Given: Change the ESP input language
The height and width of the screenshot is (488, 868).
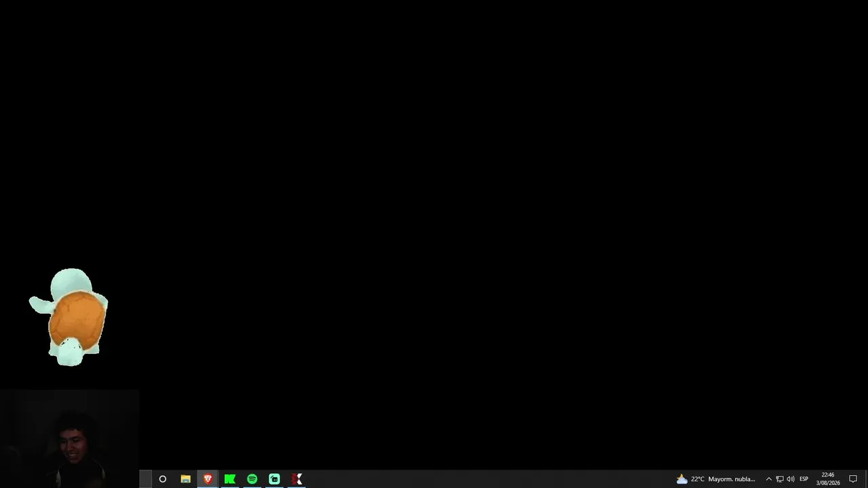Looking at the screenshot, I should [804, 479].
